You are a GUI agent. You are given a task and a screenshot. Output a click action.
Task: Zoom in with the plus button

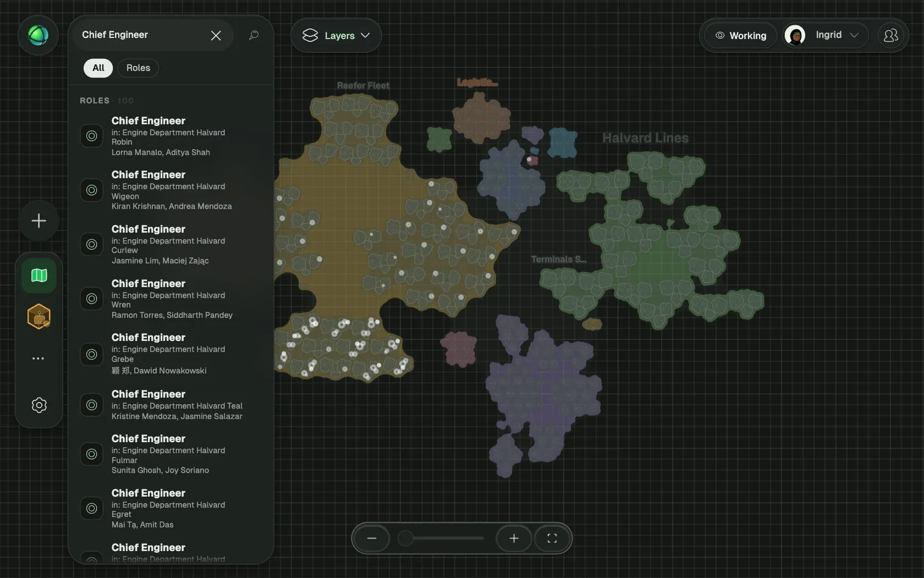click(x=514, y=538)
